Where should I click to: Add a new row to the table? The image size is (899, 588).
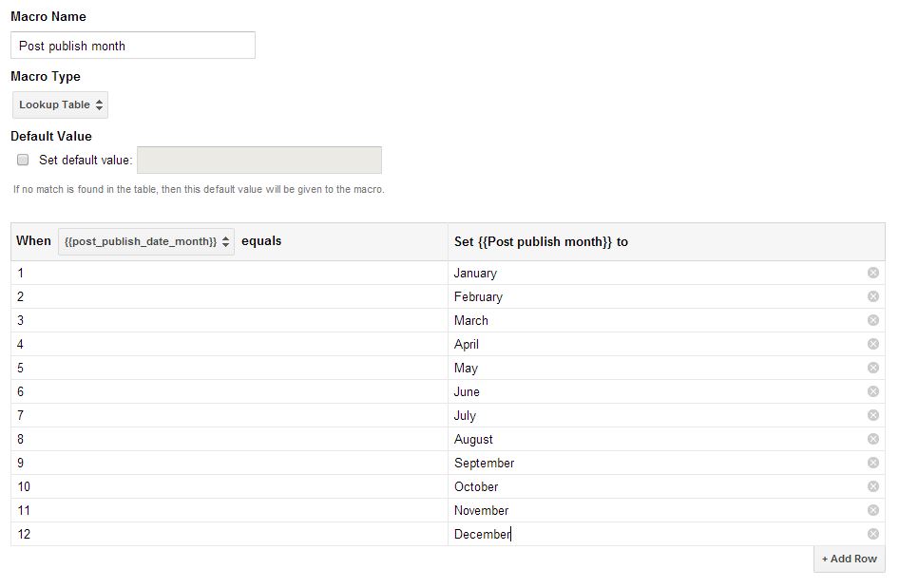(x=850, y=559)
